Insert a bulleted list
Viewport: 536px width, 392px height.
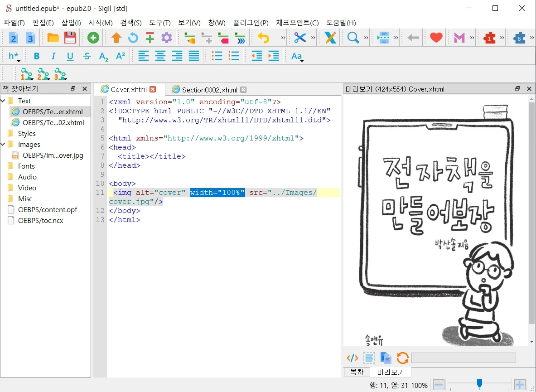coord(217,56)
